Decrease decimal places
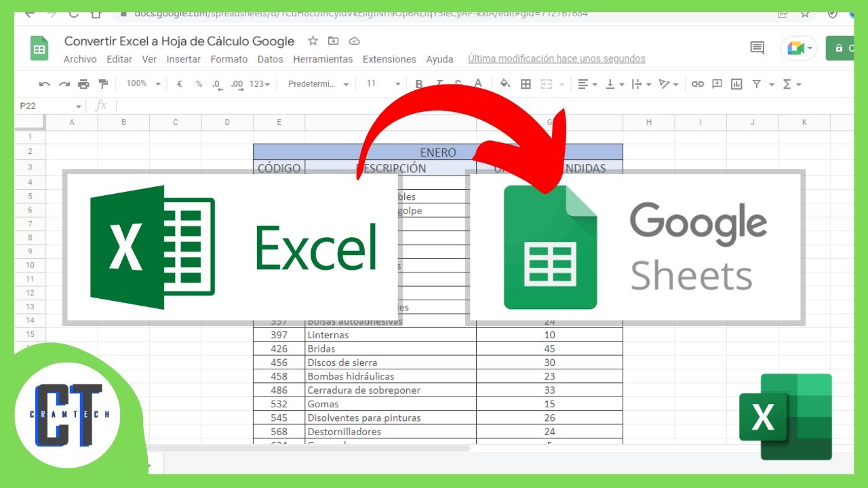The height and width of the screenshot is (488, 868). point(216,84)
